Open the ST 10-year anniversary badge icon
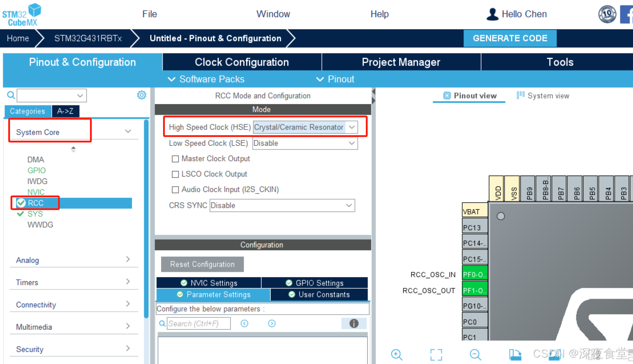Screen dimensions: 633x364 pos(607,14)
